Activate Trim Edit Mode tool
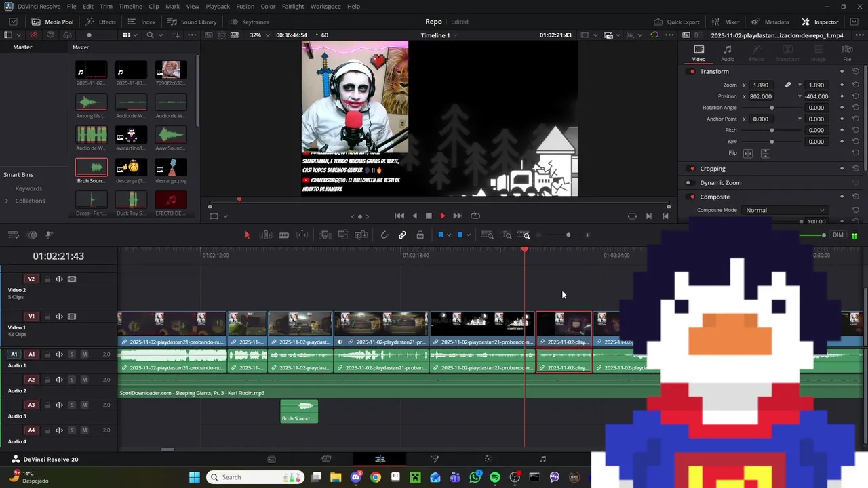Image resolution: width=868 pixels, height=488 pixels. (266, 235)
